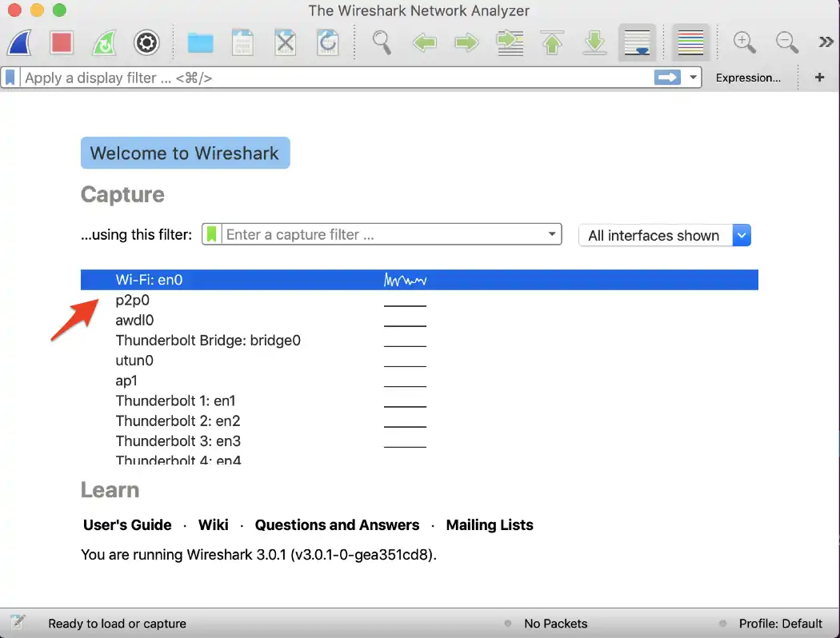The image size is (840, 638).
Task: Click the display filter bookmark icon
Action: point(10,78)
